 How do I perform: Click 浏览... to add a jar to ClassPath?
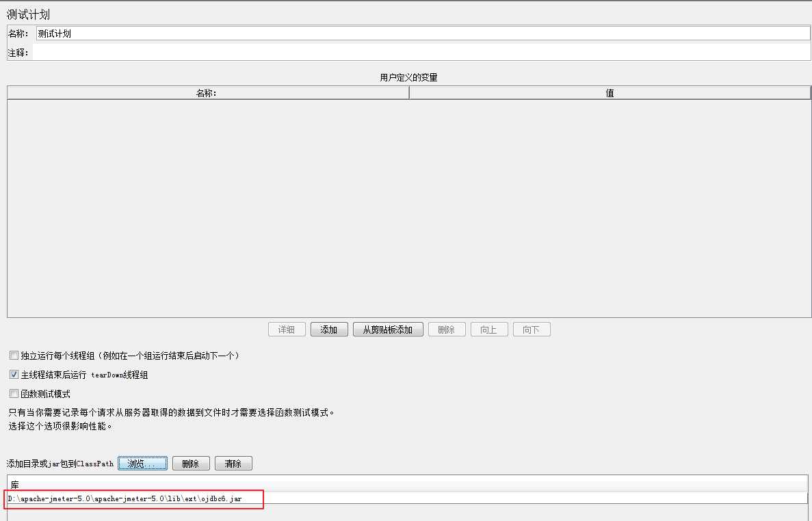[x=142, y=464]
